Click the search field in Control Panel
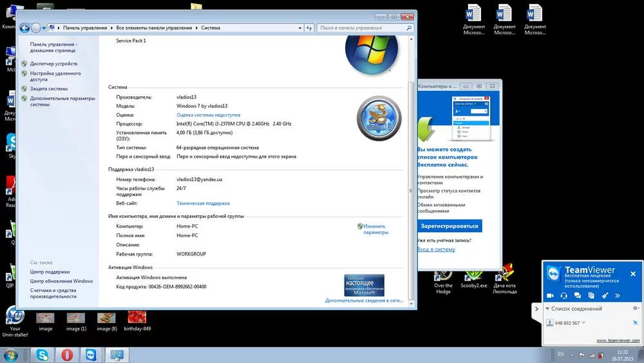This screenshot has height=363, width=644. [x=361, y=28]
